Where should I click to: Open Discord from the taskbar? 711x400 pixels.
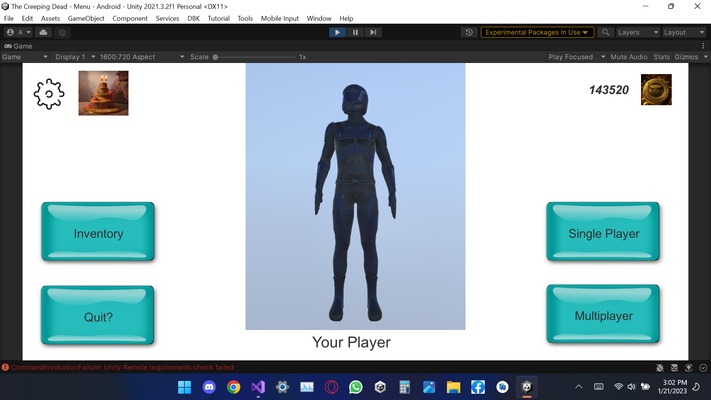click(209, 387)
